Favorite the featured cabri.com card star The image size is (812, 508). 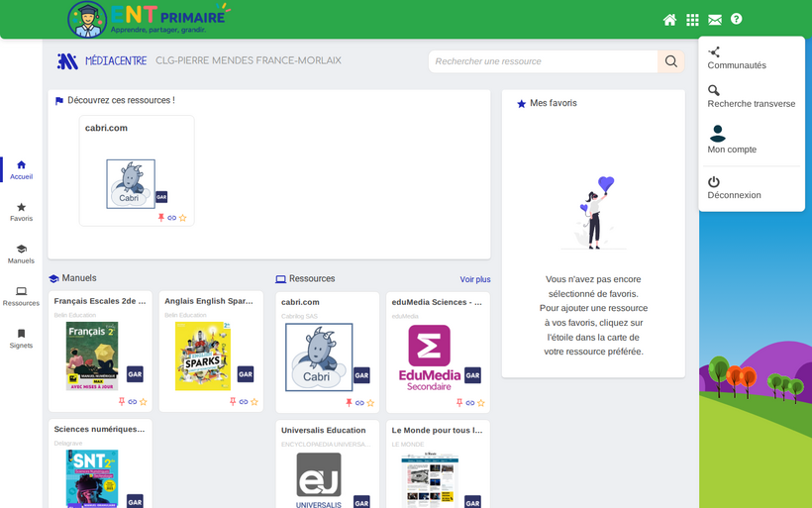(x=183, y=218)
